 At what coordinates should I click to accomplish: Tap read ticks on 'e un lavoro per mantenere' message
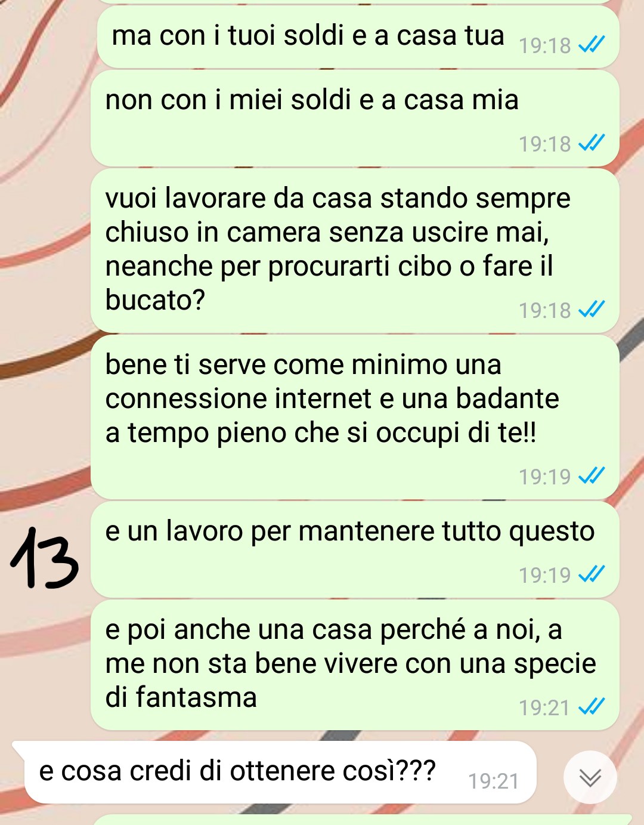coord(592,574)
